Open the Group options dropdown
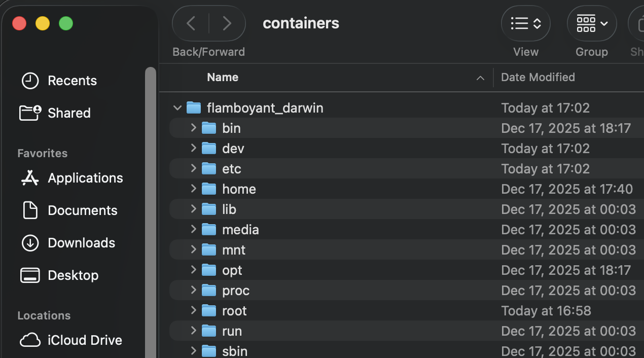Image resolution: width=644 pixels, height=358 pixels. pos(591,23)
